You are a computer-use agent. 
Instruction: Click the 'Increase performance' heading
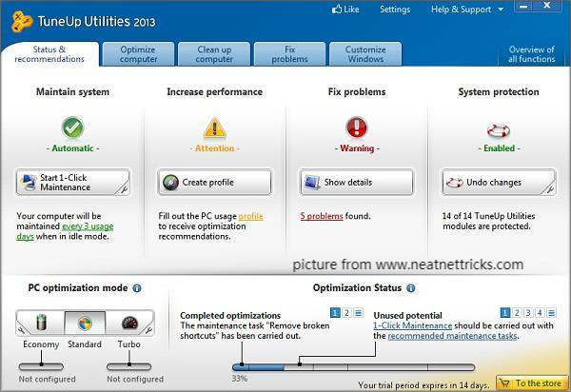(x=215, y=92)
